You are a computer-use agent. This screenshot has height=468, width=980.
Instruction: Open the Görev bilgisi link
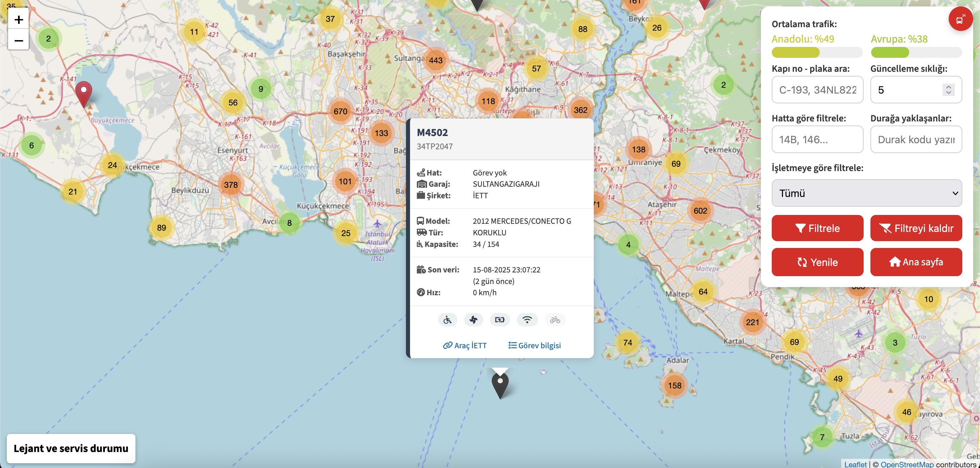click(535, 345)
